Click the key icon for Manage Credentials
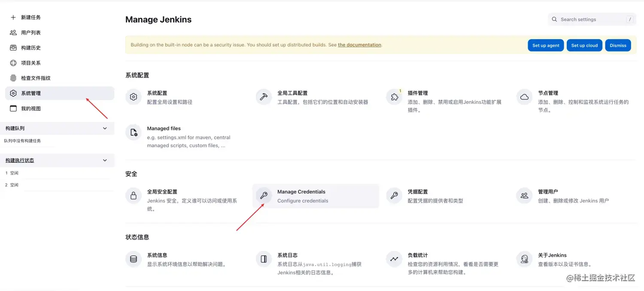 (x=264, y=196)
